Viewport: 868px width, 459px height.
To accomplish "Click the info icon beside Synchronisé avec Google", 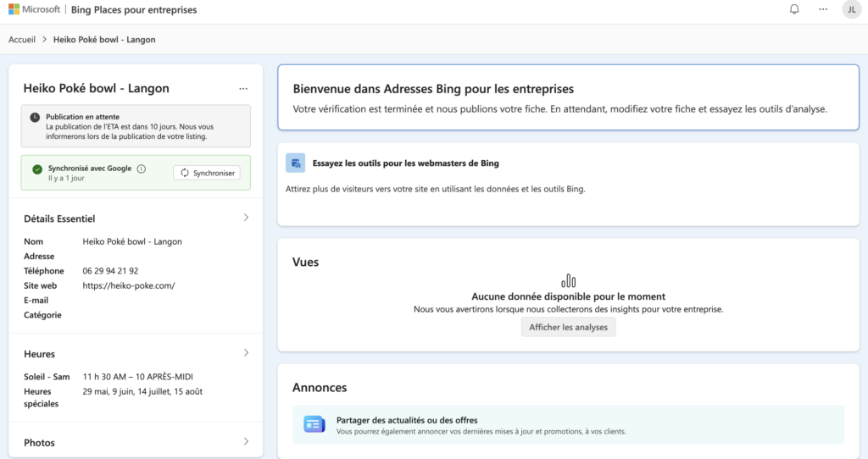I will [142, 169].
